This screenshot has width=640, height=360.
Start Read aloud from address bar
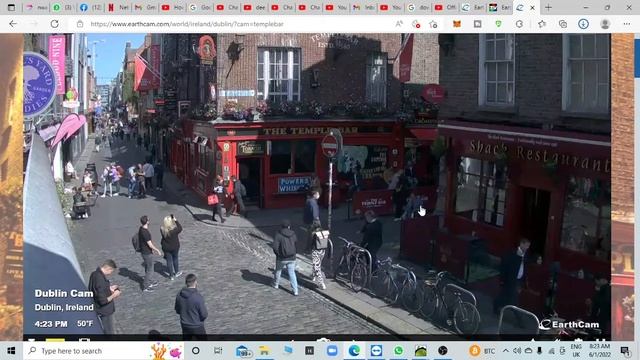click(x=399, y=24)
